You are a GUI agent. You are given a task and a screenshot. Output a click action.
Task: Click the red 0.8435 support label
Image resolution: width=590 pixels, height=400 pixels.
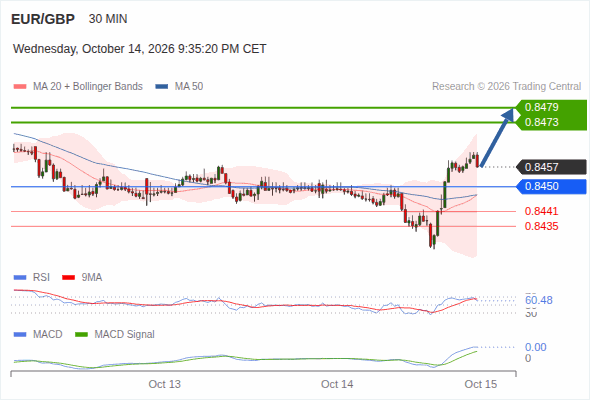pos(541,227)
